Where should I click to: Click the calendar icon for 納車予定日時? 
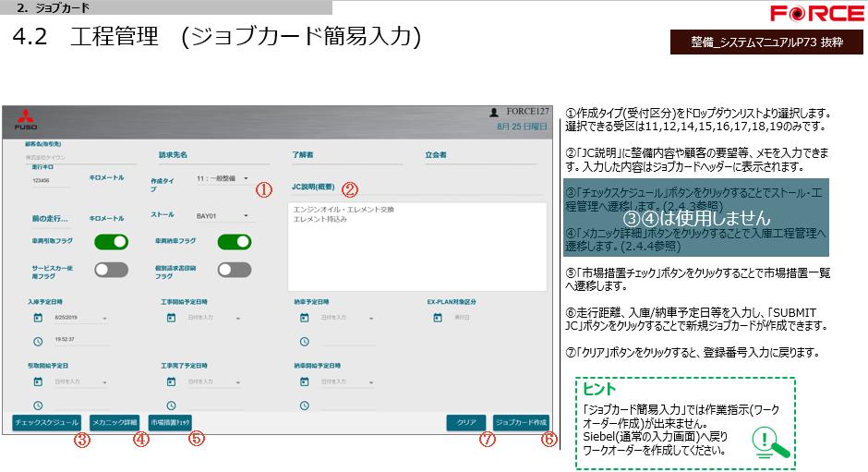[305, 319]
